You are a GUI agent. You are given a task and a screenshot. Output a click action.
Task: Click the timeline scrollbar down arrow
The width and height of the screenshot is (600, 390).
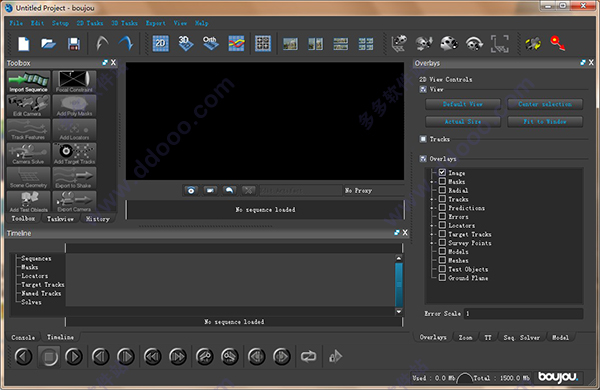click(x=399, y=312)
